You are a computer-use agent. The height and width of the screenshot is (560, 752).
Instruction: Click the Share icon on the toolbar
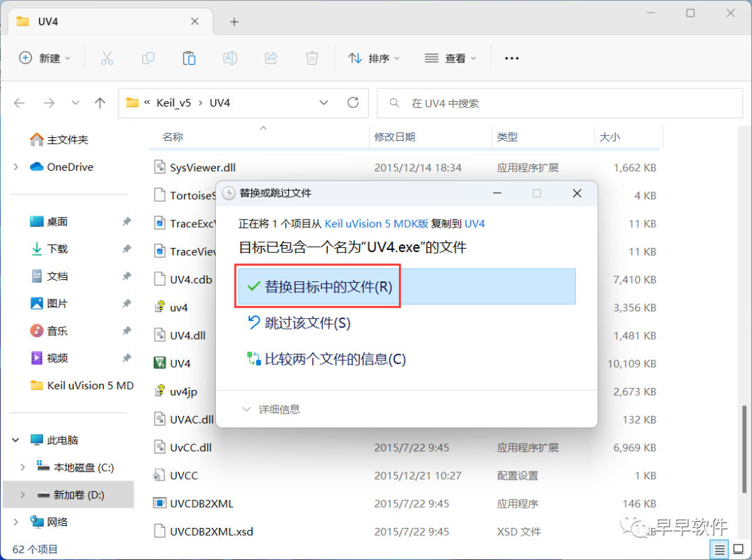271,58
